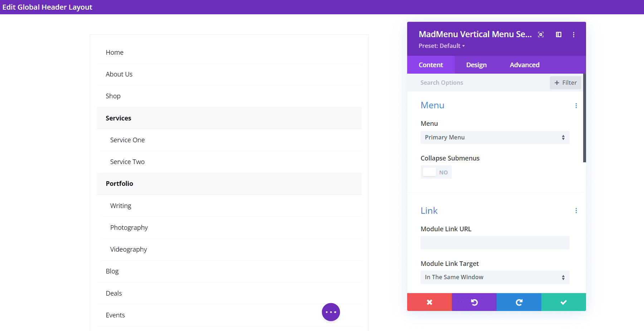Switch to the Design tab
Screen dimensions: 644x331
pyautogui.click(x=476, y=65)
